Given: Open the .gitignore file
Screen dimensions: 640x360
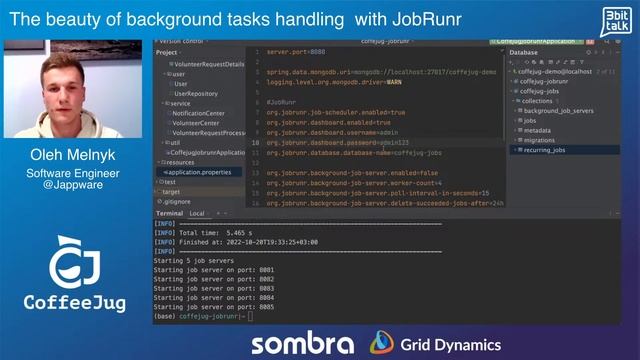Looking at the screenshot, I should click(x=174, y=201).
